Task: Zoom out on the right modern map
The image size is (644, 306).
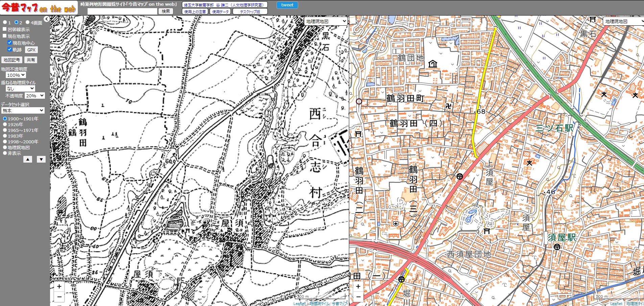Action: (358, 297)
